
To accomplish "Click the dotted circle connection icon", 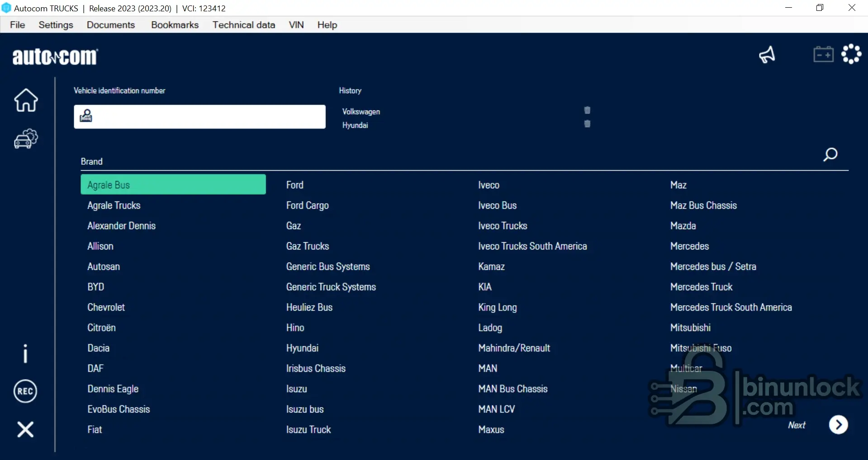I will (x=851, y=54).
